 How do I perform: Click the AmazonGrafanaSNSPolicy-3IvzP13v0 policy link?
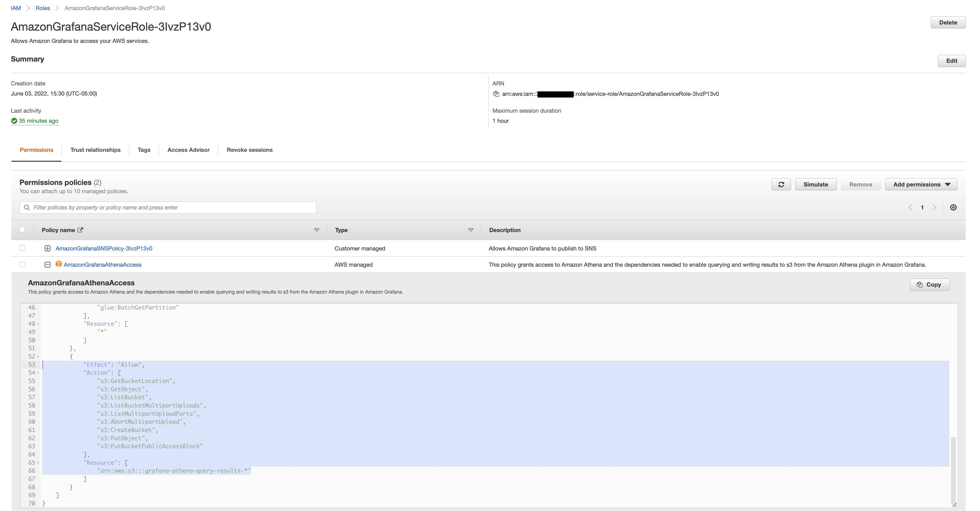pos(104,248)
